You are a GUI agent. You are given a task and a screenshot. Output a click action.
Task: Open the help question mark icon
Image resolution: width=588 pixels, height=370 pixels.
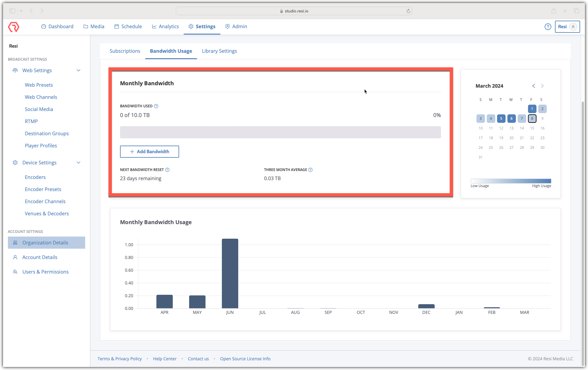pyautogui.click(x=548, y=27)
